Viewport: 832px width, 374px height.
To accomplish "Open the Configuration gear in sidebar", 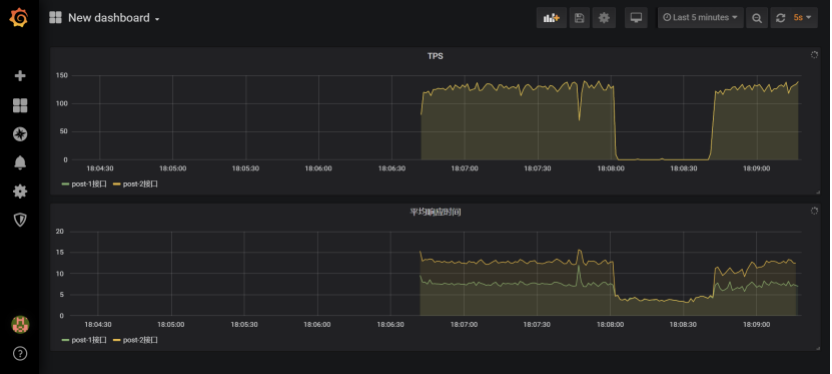I will point(20,191).
